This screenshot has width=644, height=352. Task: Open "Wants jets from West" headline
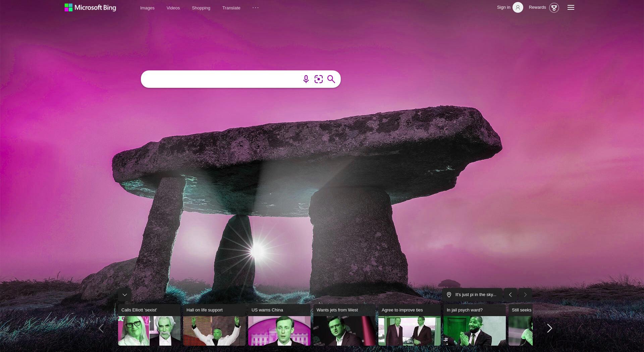337,310
